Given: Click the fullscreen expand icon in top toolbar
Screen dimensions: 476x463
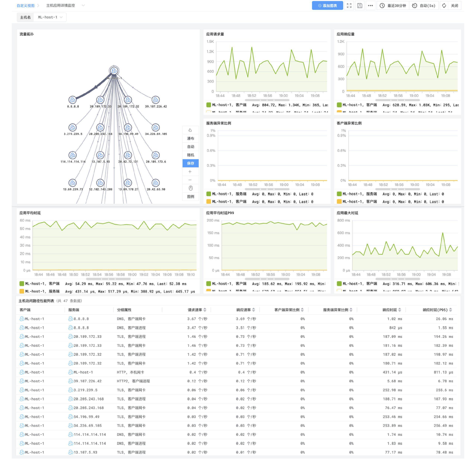Looking at the screenshot, I should click(x=349, y=6).
